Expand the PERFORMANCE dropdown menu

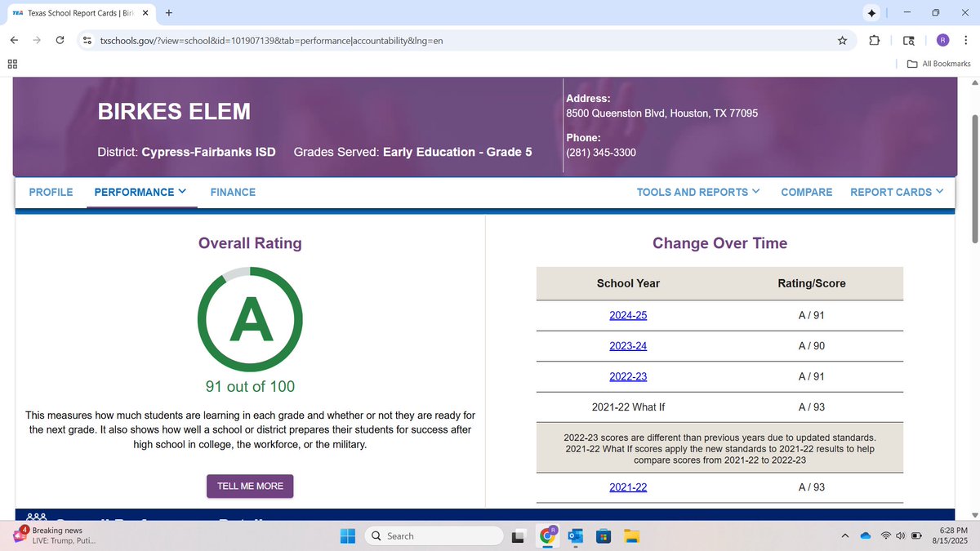[140, 192]
